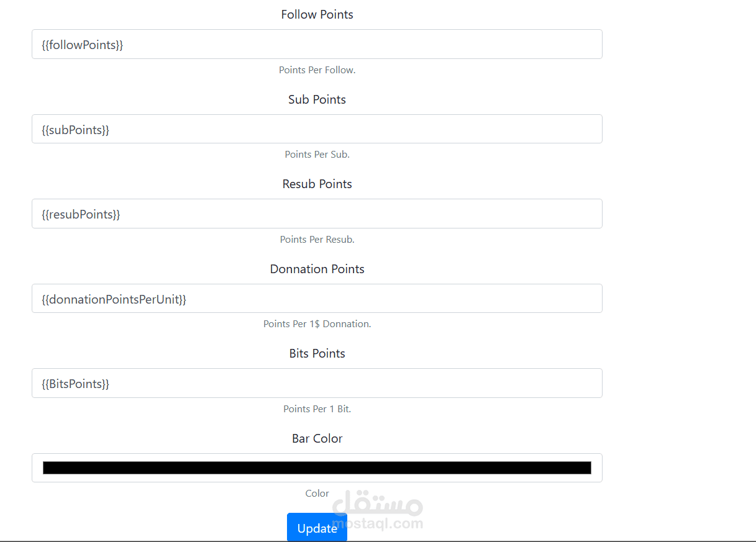Click the "Points Per 1$ Donnation." hint
Image resolution: width=756 pixels, height=542 pixels.
pos(317,324)
